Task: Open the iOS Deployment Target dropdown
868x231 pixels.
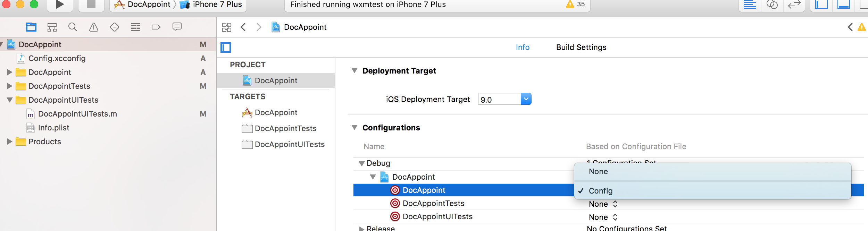Action: click(526, 99)
